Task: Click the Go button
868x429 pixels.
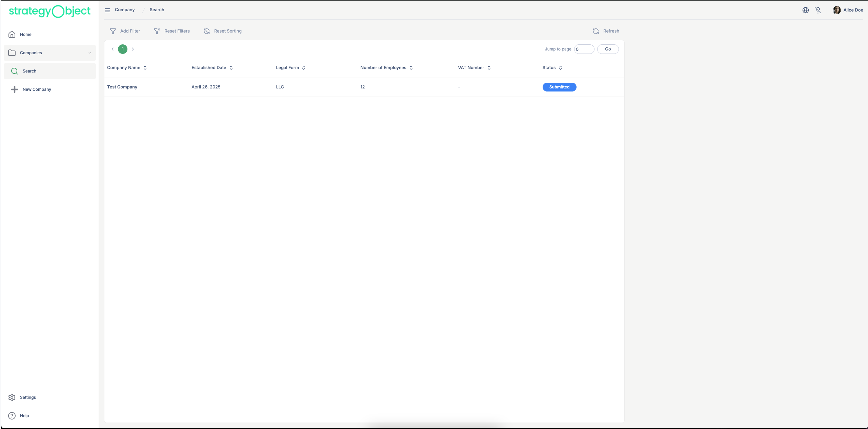Action: pyautogui.click(x=608, y=49)
